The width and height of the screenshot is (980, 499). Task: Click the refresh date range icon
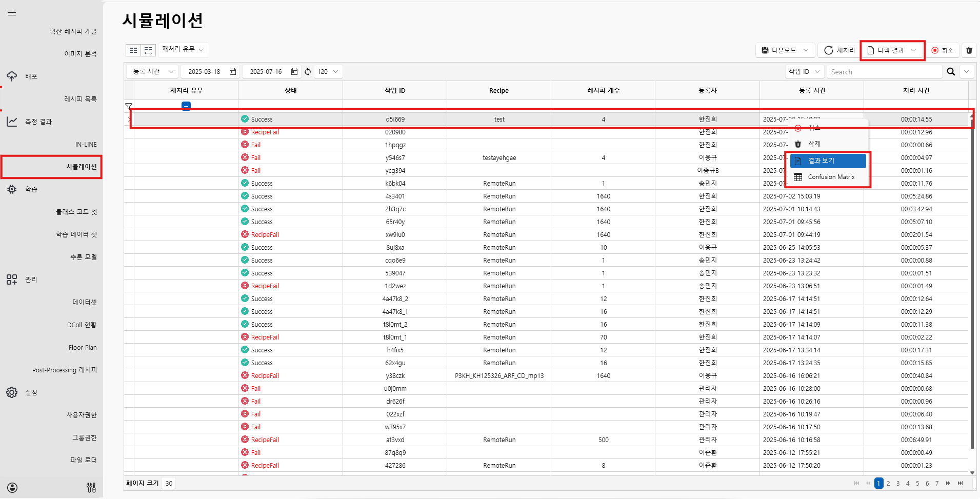(308, 72)
